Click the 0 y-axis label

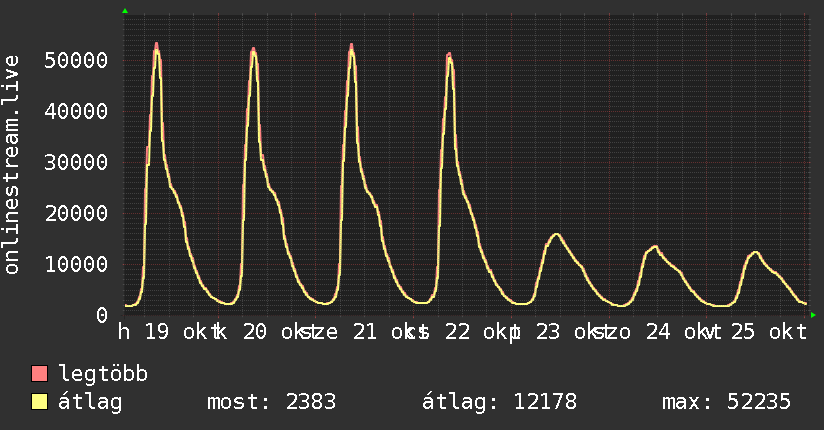tap(102, 315)
